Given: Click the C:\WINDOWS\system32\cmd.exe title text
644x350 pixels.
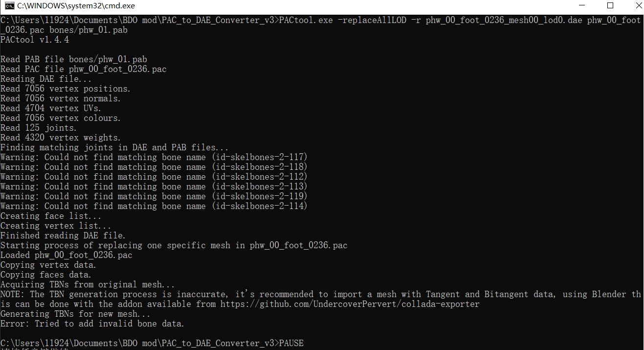Looking at the screenshot, I should [76, 6].
